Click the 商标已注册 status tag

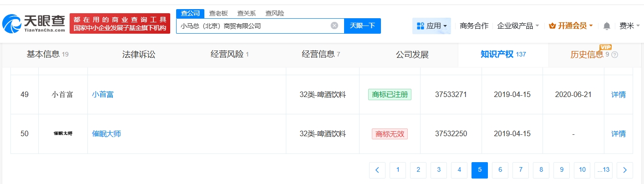tap(390, 95)
